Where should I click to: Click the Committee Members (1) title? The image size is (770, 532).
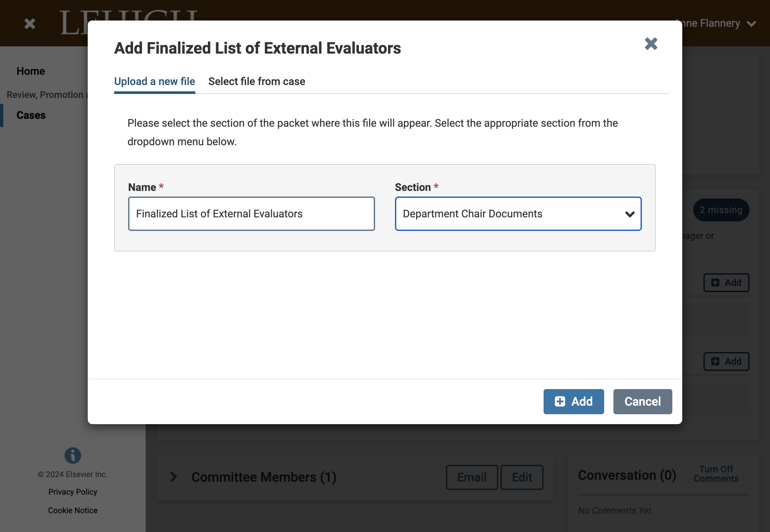264,477
